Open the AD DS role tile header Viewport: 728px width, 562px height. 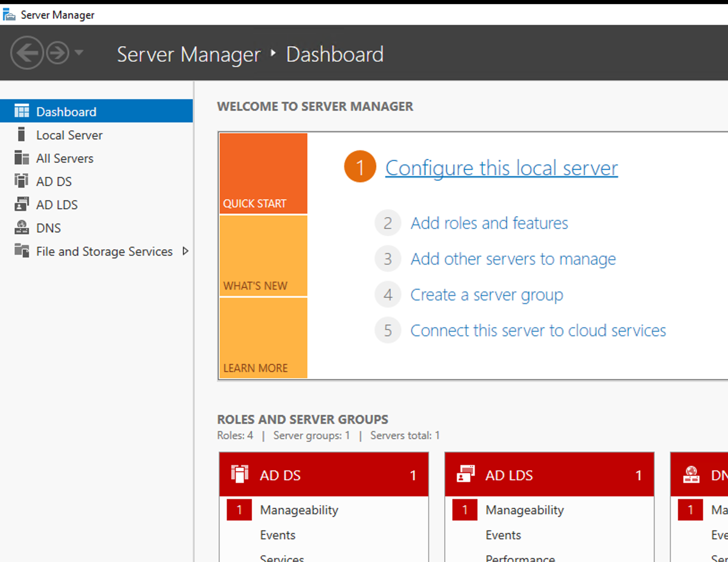pyautogui.click(x=323, y=475)
